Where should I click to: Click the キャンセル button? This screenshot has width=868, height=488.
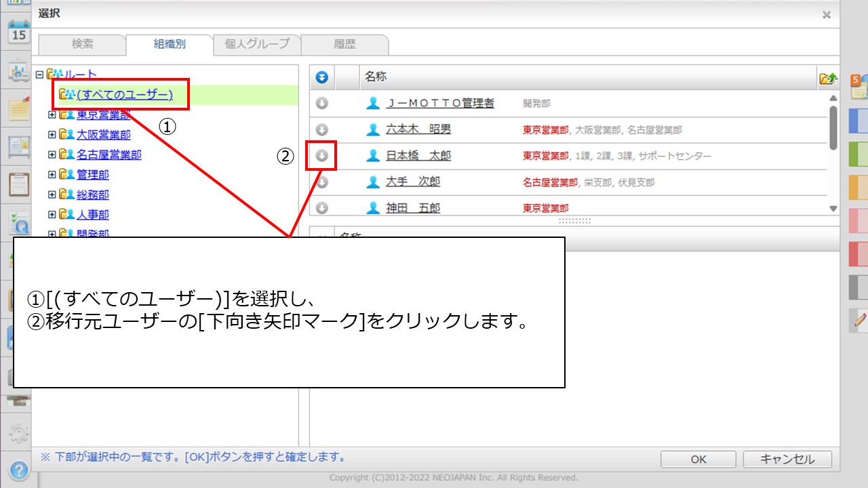click(787, 459)
